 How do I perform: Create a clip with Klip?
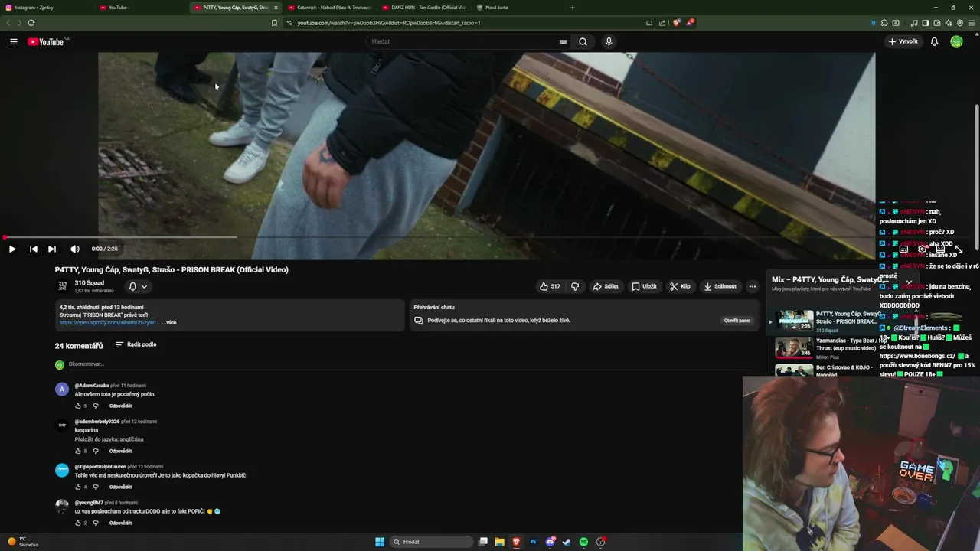coord(680,286)
